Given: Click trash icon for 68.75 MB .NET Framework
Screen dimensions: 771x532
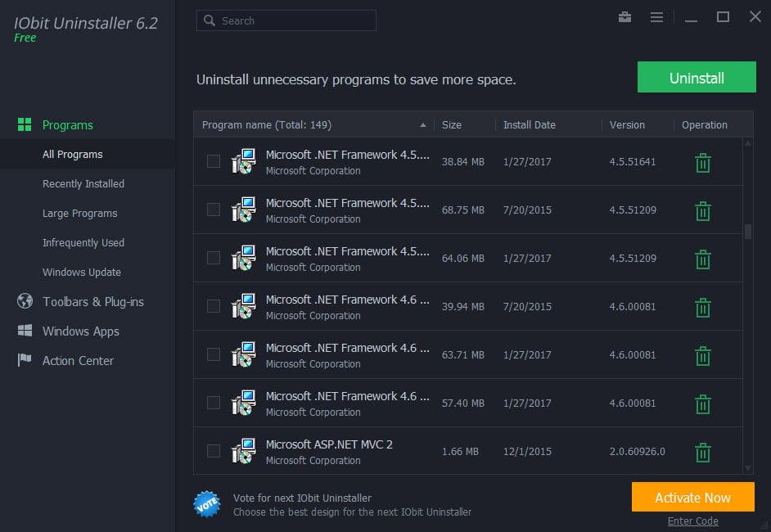Looking at the screenshot, I should click(x=702, y=211).
